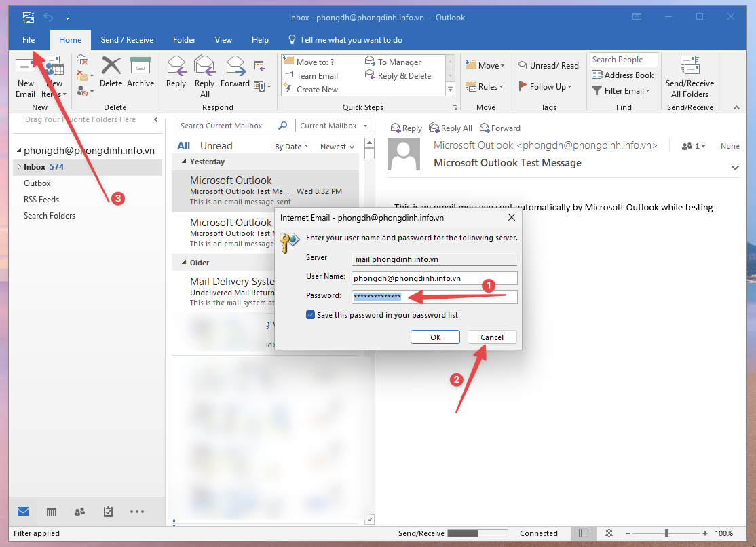This screenshot has height=547, width=756.
Task: Switch to Reading view in status bar
Action: point(609,533)
